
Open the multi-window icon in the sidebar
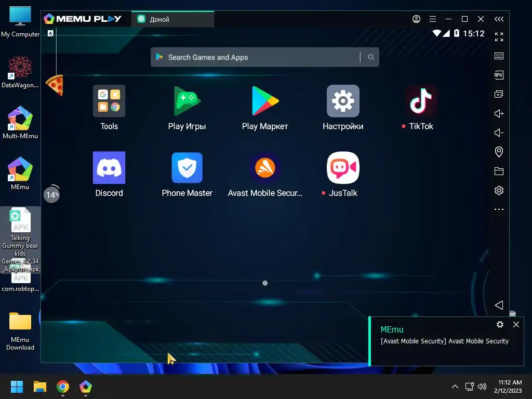point(499,94)
